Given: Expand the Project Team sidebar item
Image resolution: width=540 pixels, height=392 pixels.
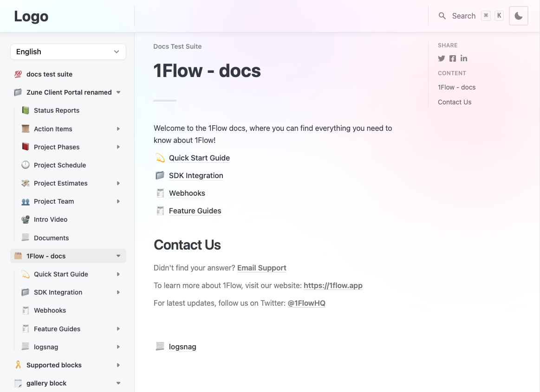Looking at the screenshot, I should tap(118, 201).
